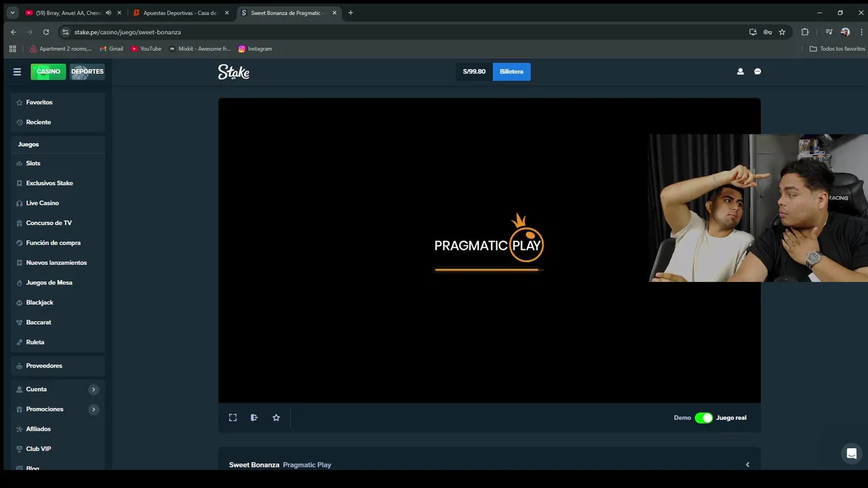Add game to favorites star
Screen dimensions: 868x488
coord(276,418)
